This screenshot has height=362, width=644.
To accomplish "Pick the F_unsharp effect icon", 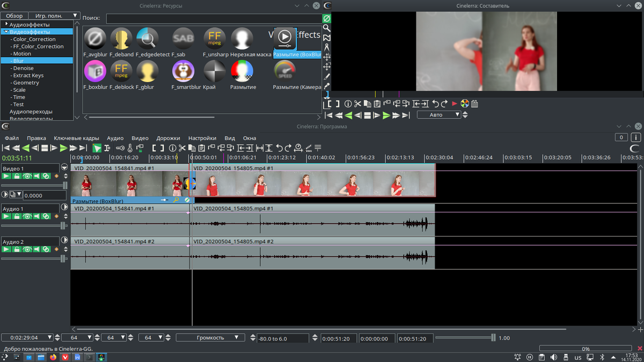I will click(x=215, y=39).
